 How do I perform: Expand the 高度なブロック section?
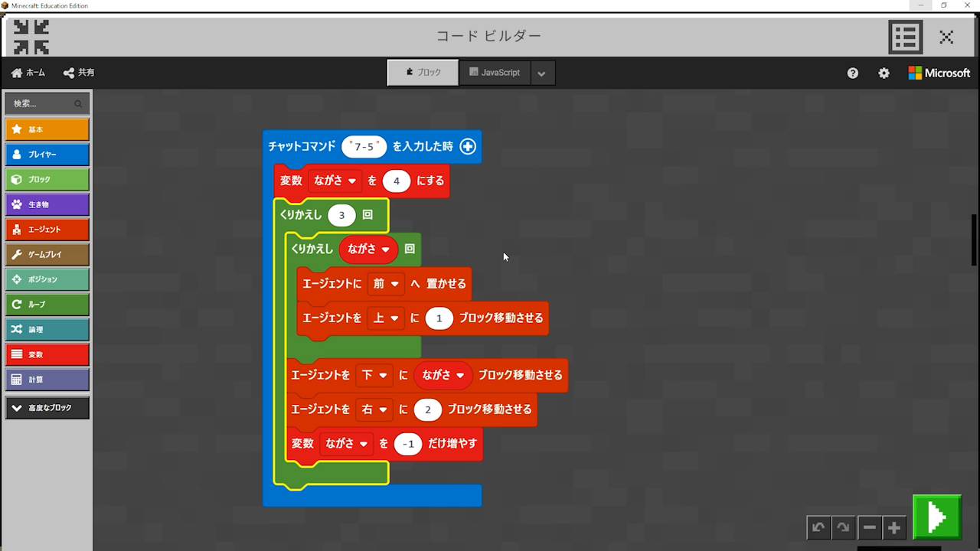pos(47,408)
